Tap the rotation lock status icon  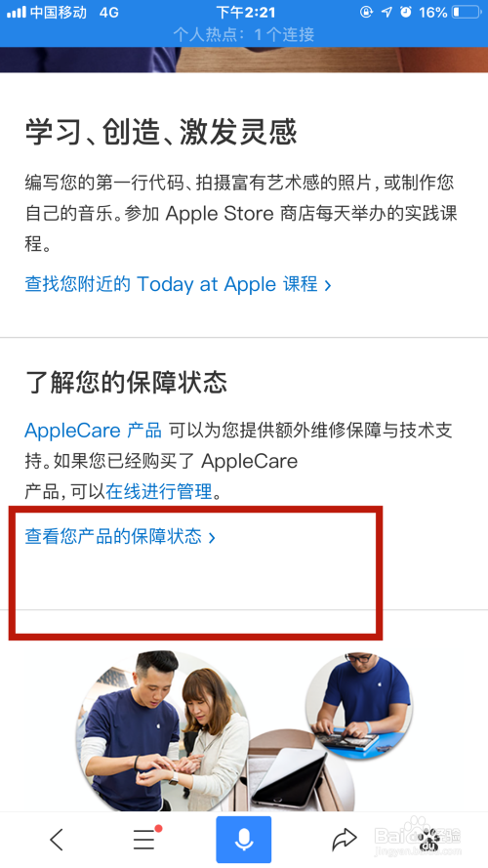pos(366,12)
